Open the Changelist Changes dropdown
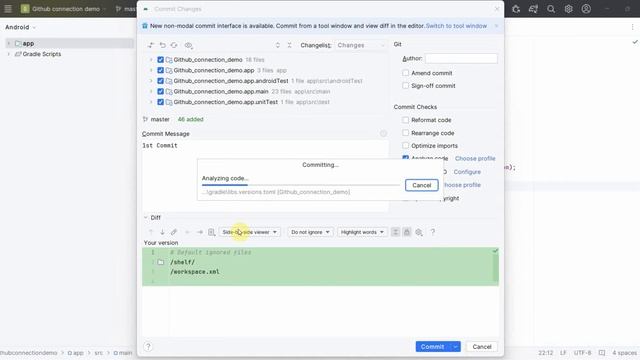 361,45
